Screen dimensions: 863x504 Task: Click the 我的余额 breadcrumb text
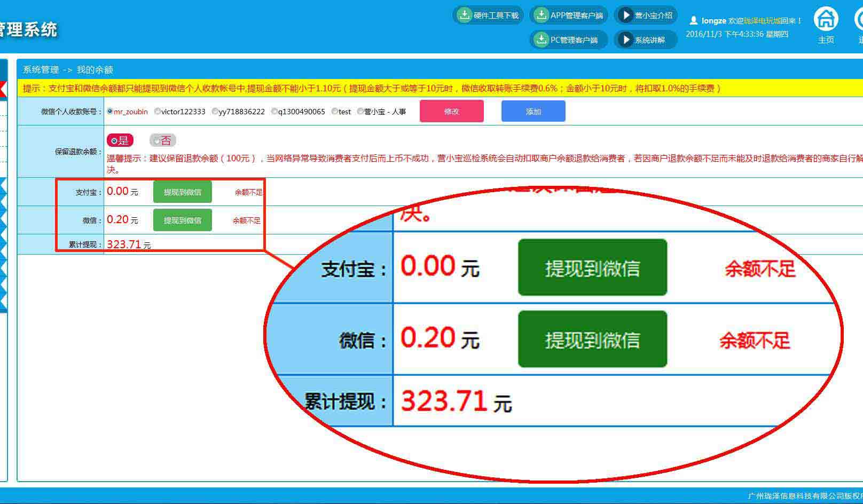(x=95, y=70)
